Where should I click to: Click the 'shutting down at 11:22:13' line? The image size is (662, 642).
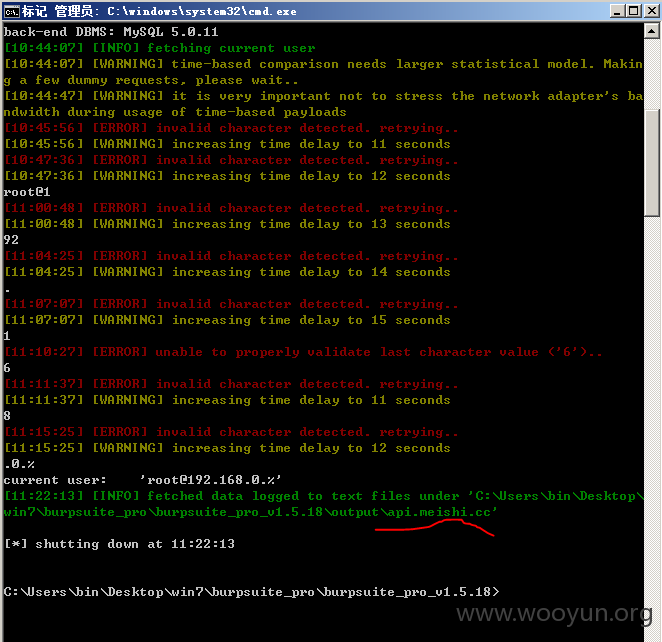click(x=119, y=544)
